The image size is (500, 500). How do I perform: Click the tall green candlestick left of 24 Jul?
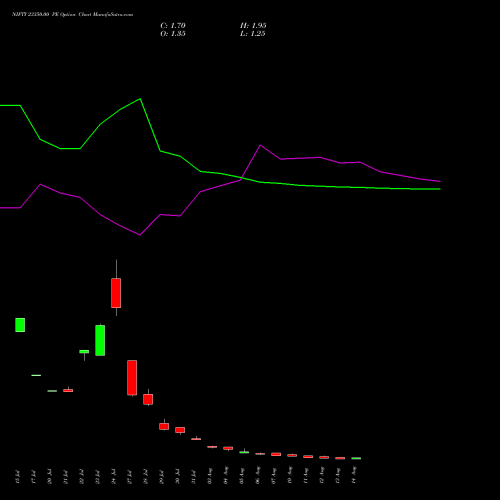click(x=100, y=340)
